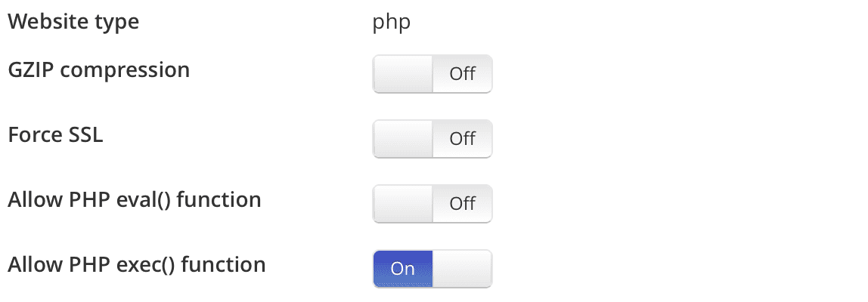Click blank left half of GZIP switch
The width and height of the screenshot is (868, 302).
click(x=402, y=73)
